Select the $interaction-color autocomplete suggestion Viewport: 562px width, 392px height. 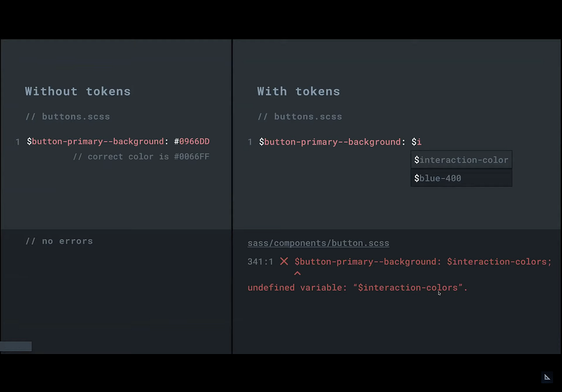pos(461,160)
